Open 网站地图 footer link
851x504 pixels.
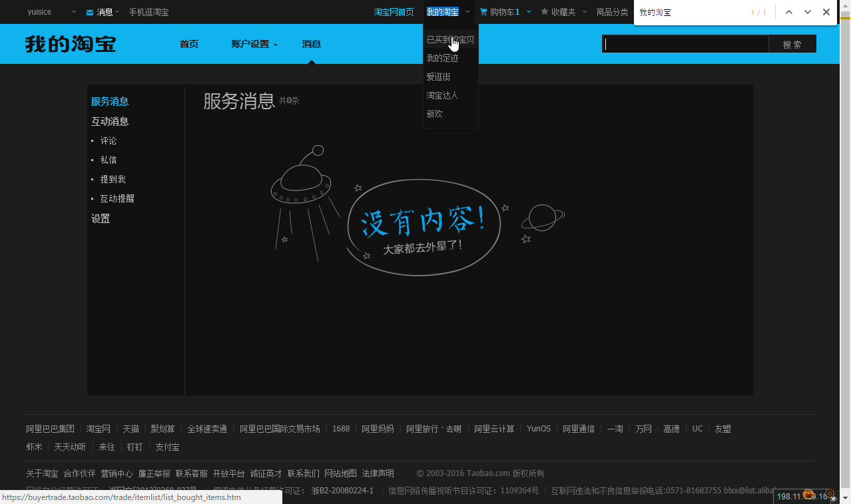pyautogui.click(x=340, y=473)
